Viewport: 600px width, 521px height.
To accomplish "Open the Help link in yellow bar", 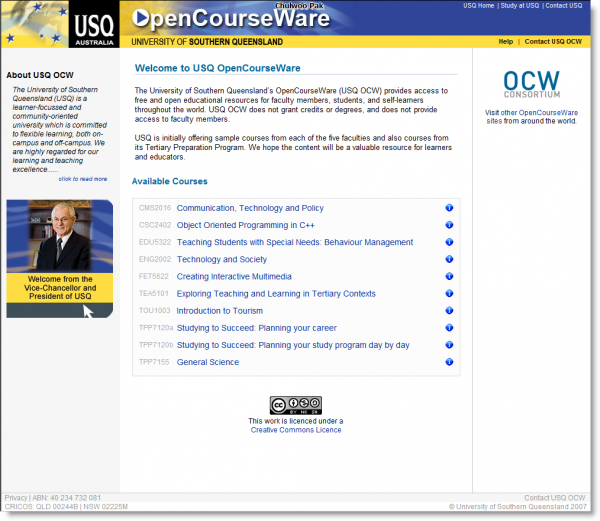I will (505, 42).
